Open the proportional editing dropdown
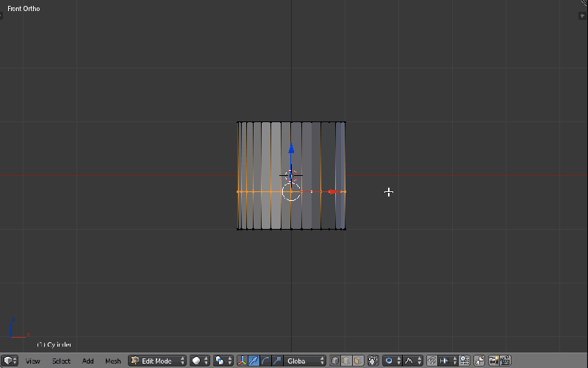This screenshot has height=368, width=588. click(x=392, y=361)
